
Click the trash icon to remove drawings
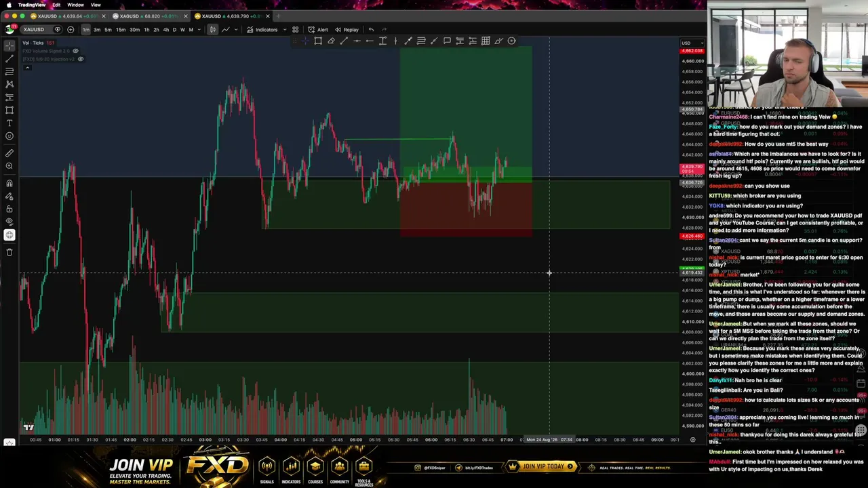pos(9,252)
